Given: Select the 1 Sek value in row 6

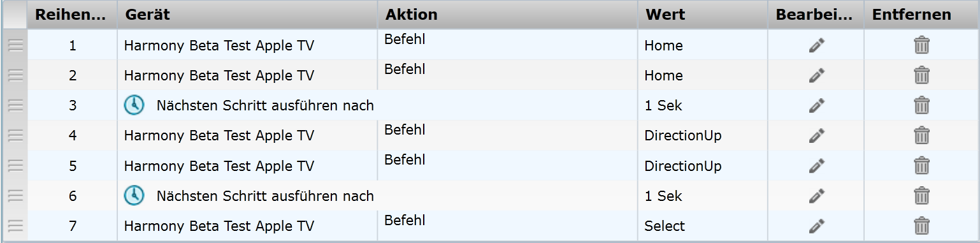Looking at the screenshot, I should (x=663, y=196).
